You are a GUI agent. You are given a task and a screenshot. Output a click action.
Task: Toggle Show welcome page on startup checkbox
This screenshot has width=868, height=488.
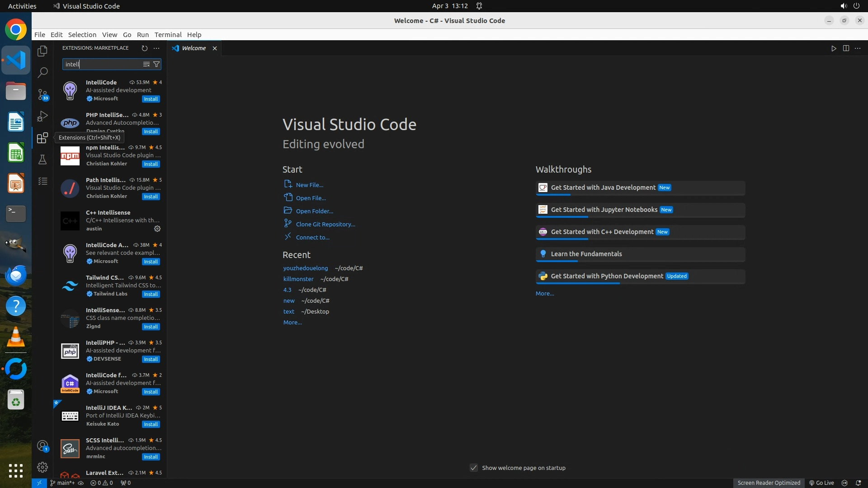[x=474, y=468]
